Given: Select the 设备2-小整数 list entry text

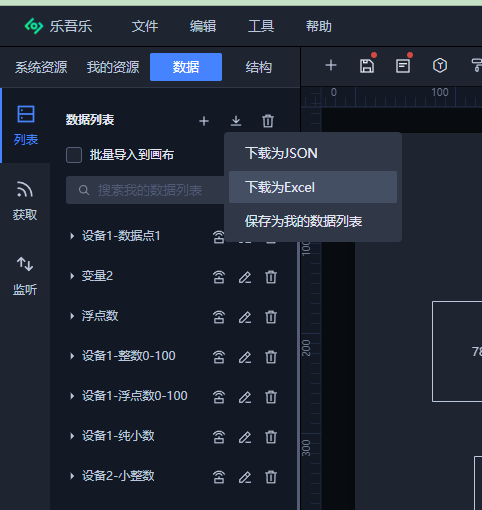Looking at the screenshot, I should coord(118,476).
